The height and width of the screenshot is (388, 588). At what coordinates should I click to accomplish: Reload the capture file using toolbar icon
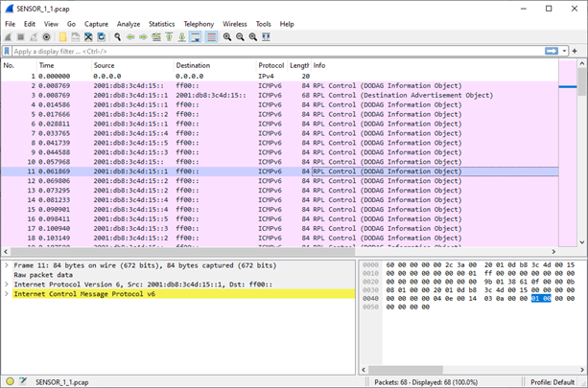(x=101, y=37)
